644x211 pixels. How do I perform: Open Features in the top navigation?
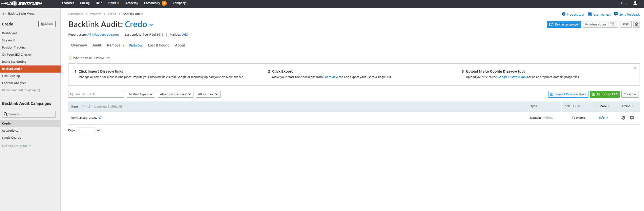click(x=68, y=3)
